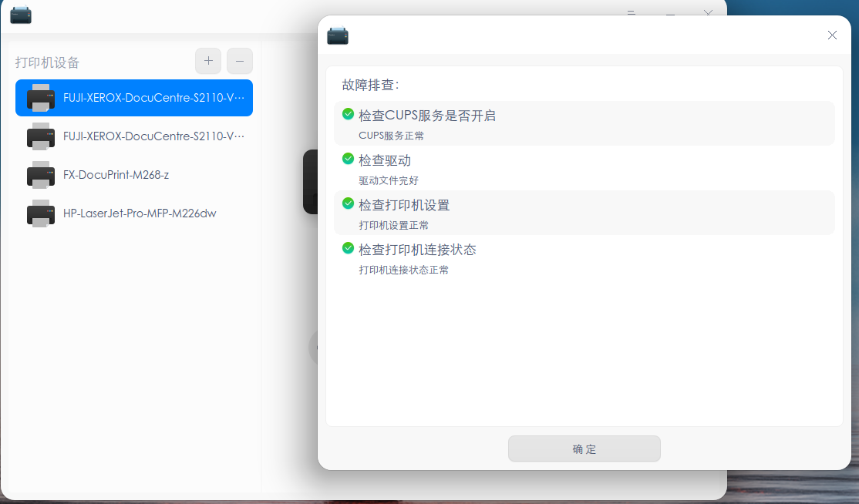Click printer icon beside FX-DocuPrint-M268-z

click(41, 175)
